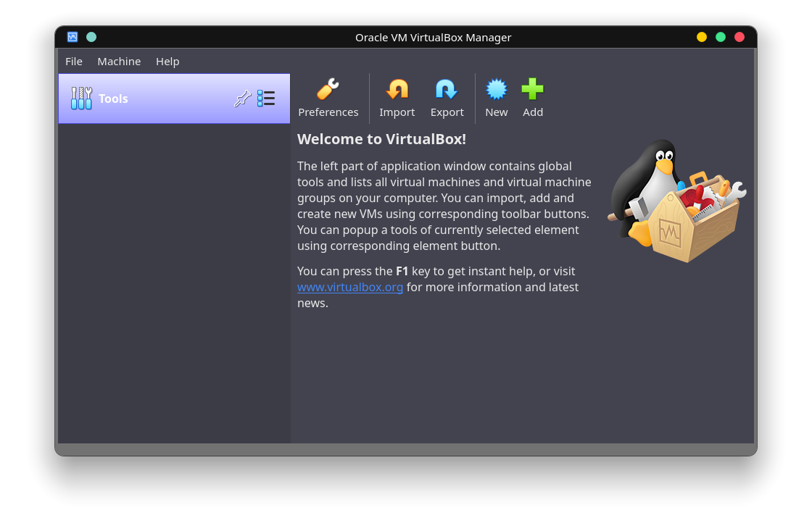Click the Import appliance icon

tap(397, 89)
